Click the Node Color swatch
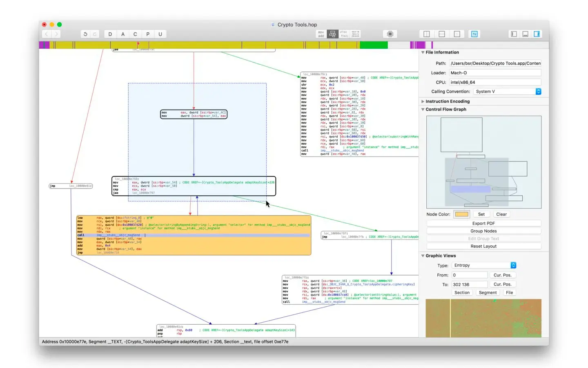This screenshot has height=368, width=588. coord(461,214)
